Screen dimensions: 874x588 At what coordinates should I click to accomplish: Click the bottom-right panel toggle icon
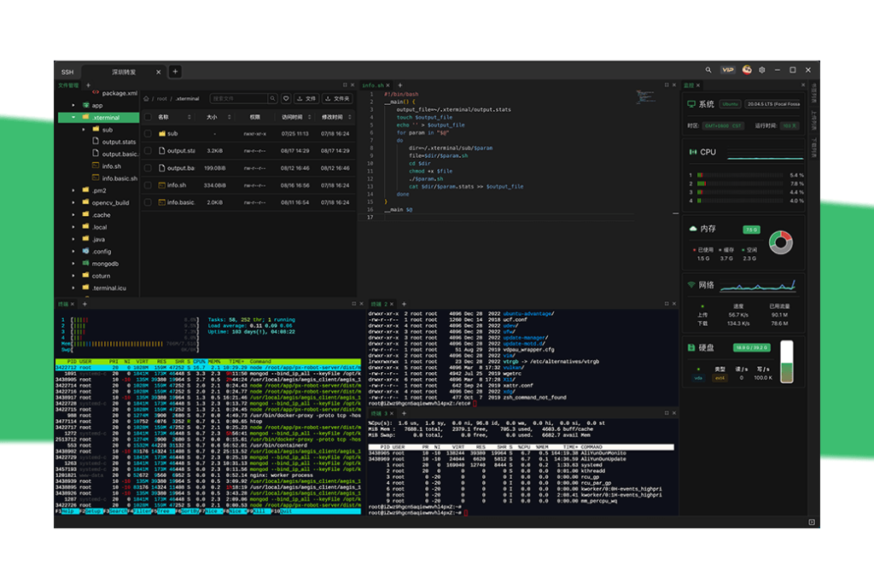click(x=812, y=521)
